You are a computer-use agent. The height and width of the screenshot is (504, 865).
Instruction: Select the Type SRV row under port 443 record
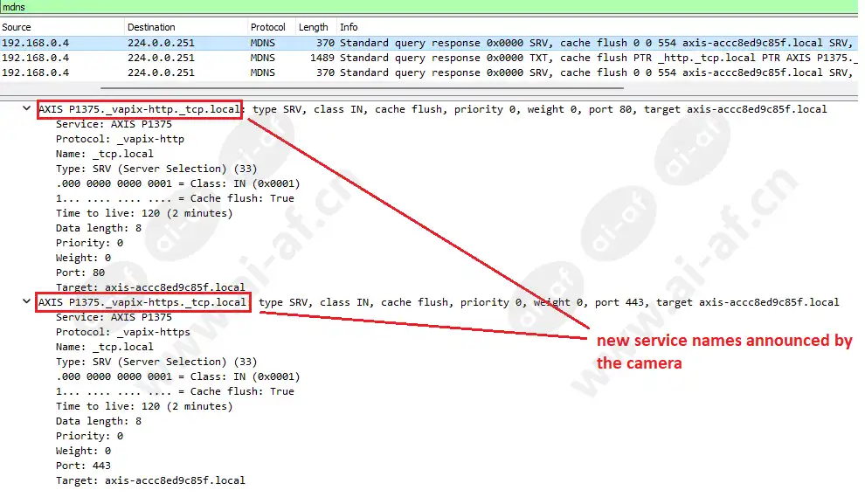click(x=156, y=362)
